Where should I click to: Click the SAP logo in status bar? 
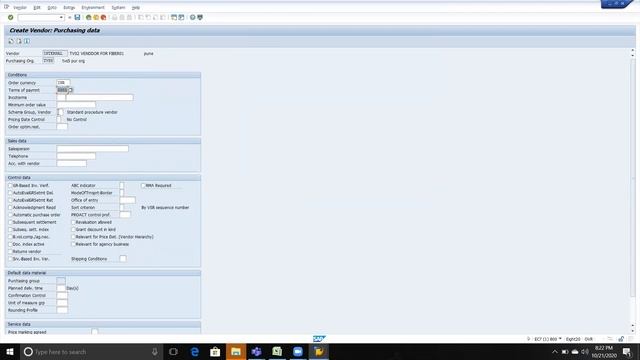point(319,339)
